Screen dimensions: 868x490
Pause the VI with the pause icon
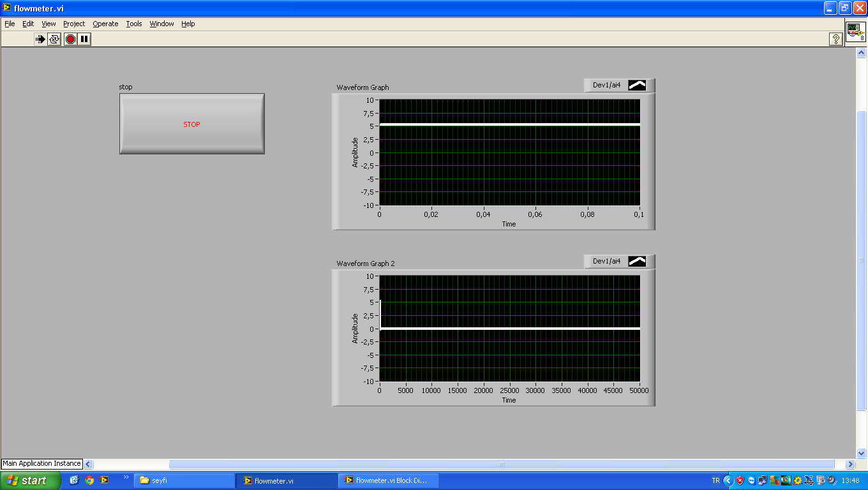click(x=84, y=39)
